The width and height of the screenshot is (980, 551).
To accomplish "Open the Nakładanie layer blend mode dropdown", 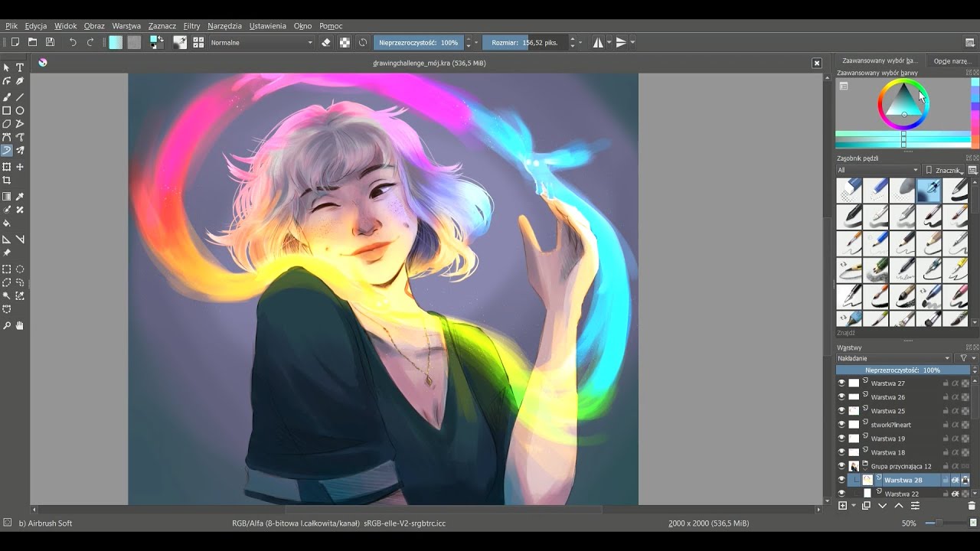I will coord(893,358).
